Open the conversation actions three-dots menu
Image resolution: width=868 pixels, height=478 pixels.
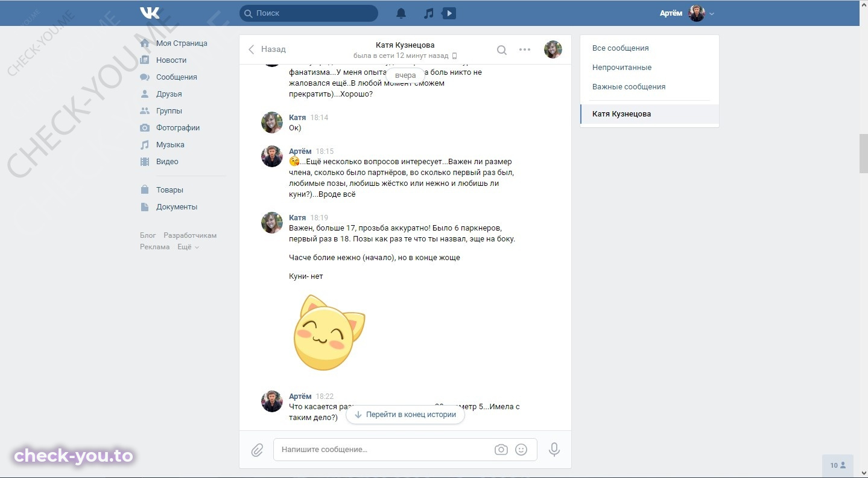click(525, 49)
